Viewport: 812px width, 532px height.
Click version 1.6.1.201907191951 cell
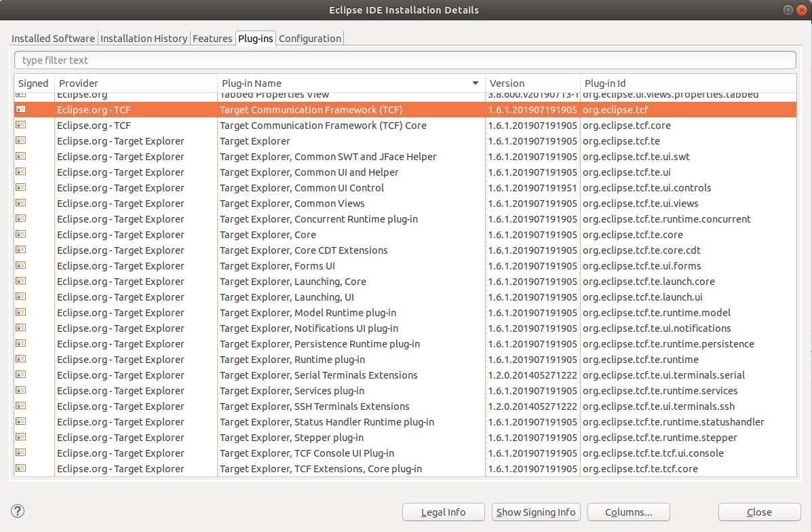(533, 187)
